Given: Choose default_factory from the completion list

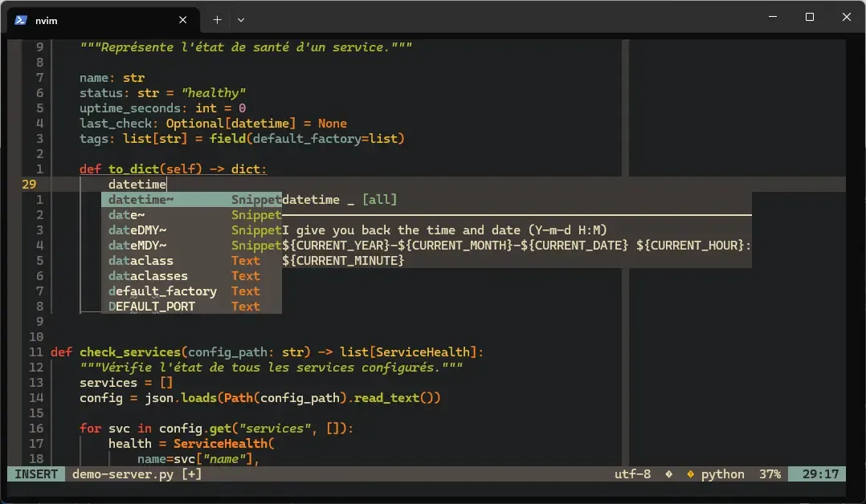Looking at the screenshot, I should click(162, 291).
